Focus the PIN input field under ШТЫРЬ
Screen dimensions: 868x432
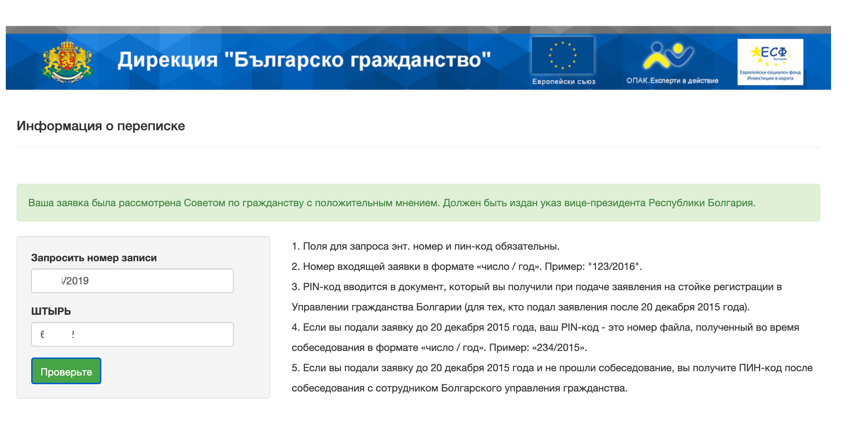tap(132, 334)
